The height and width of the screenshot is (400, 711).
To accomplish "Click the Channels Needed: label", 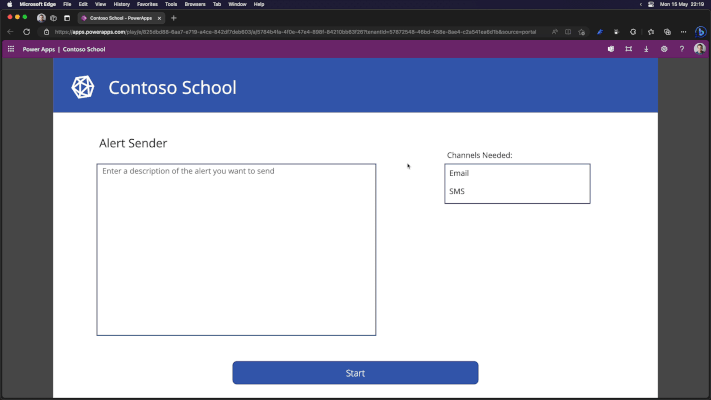I will coord(479,155).
